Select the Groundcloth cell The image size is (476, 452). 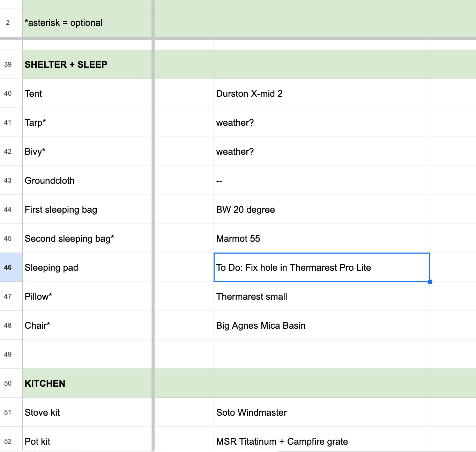point(87,181)
